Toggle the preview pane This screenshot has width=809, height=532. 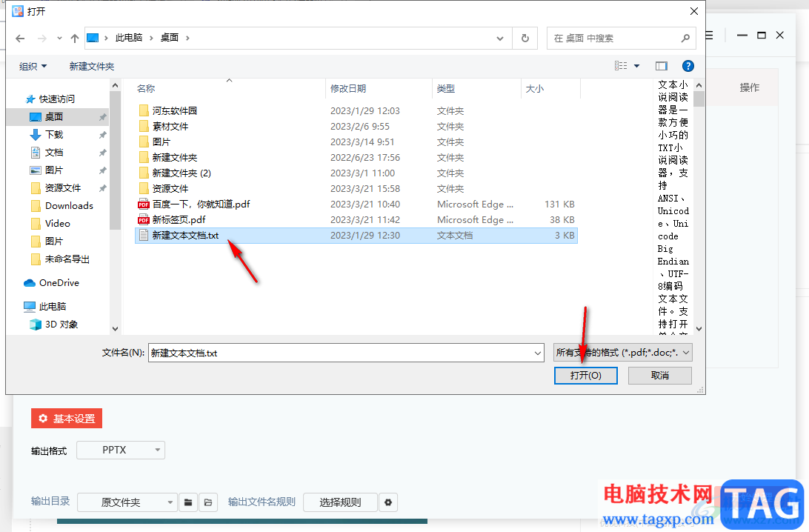pyautogui.click(x=662, y=66)
